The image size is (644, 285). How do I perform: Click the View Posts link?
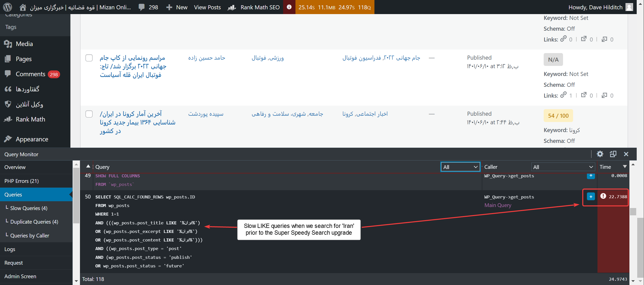tap(207, 7)
